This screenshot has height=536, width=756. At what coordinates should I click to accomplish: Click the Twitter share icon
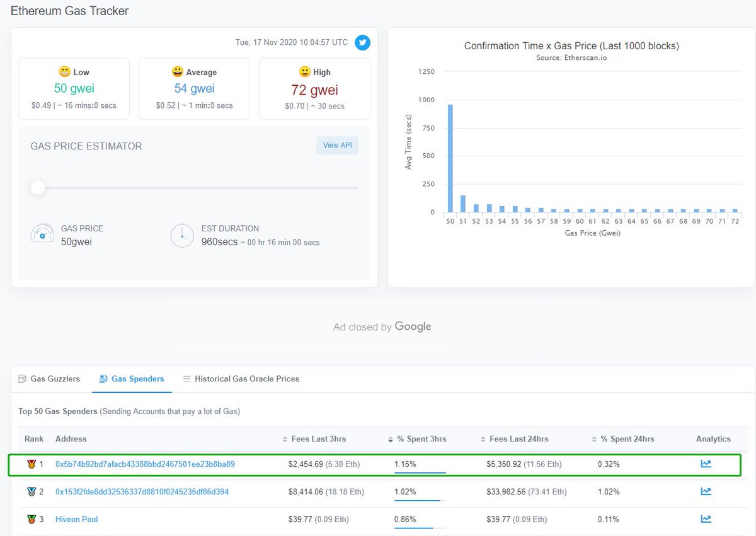[x=362, y=43]
